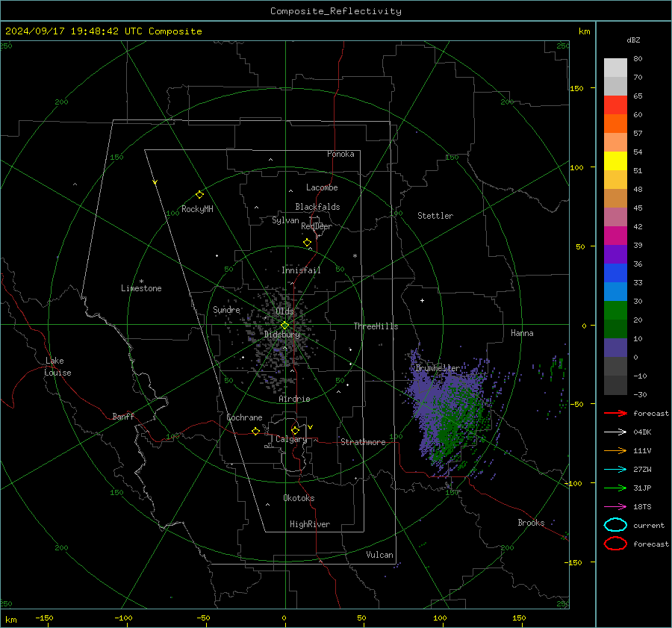672x628 pixels.
Task: Click the yellow diamond marker below RedDeer
Action: [308, 243]
